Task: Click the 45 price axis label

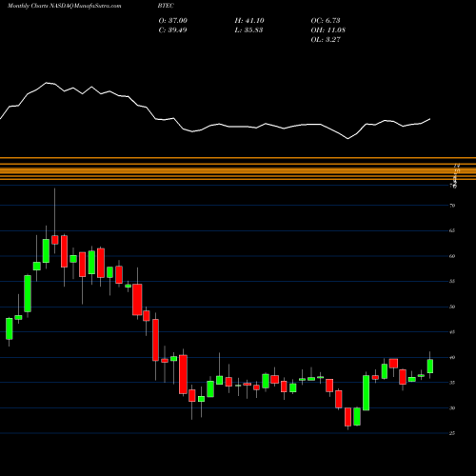Action: [x=452, y=332]
